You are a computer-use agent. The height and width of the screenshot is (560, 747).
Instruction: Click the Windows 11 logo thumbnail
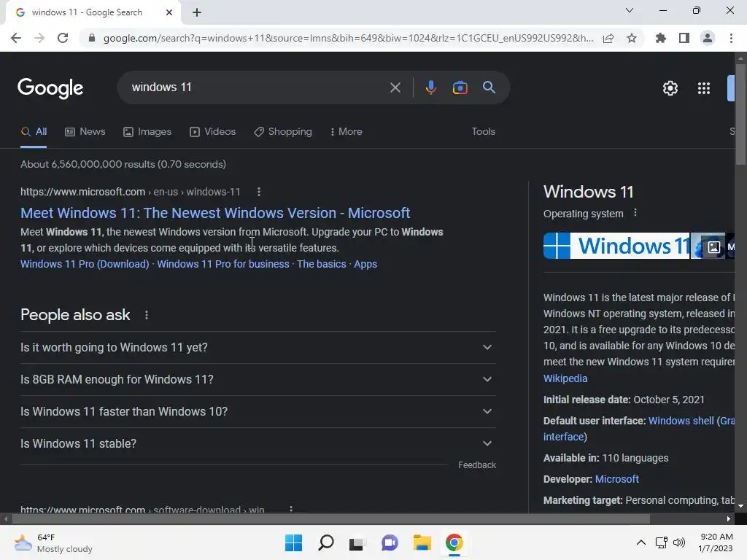pos(616,246)
